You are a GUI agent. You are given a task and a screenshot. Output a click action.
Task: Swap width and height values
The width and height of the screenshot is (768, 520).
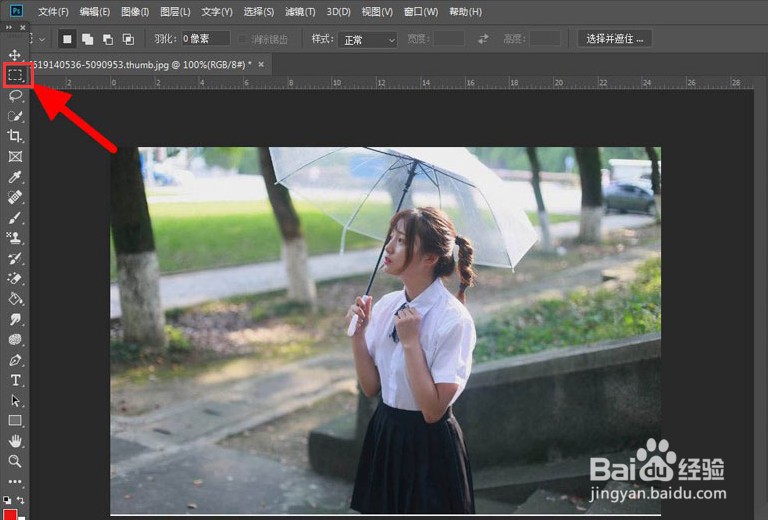483,39
